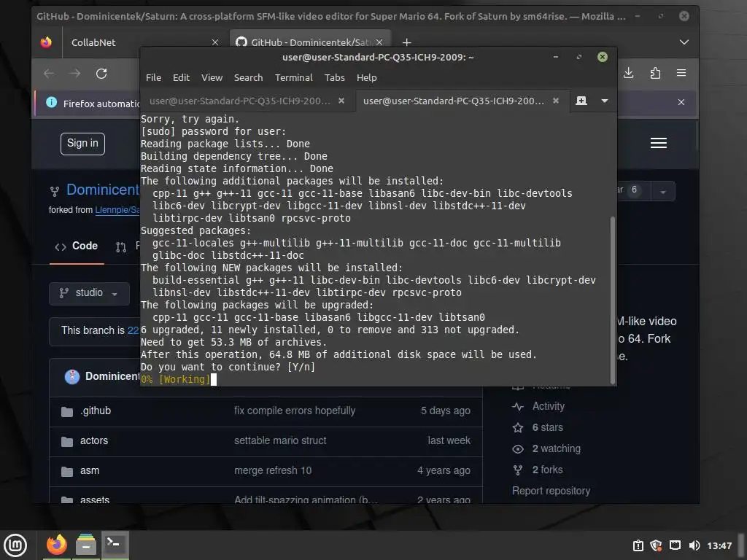Screen dimensions: 747x560
Task: Add a new terminal tab icon
Action: pyautogui.click(x=581, y=101)
